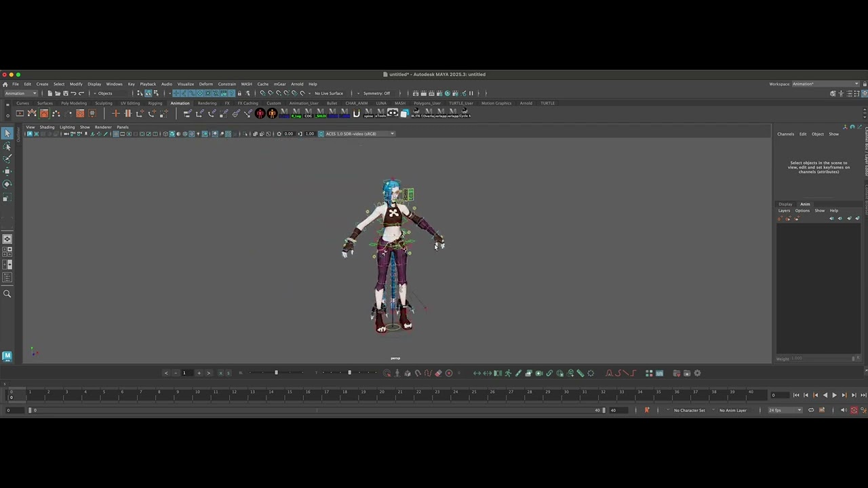Click the Undo arrow icon
Image resolution: width=868 pixels, height=488 pixels.
tap(73, 93)
